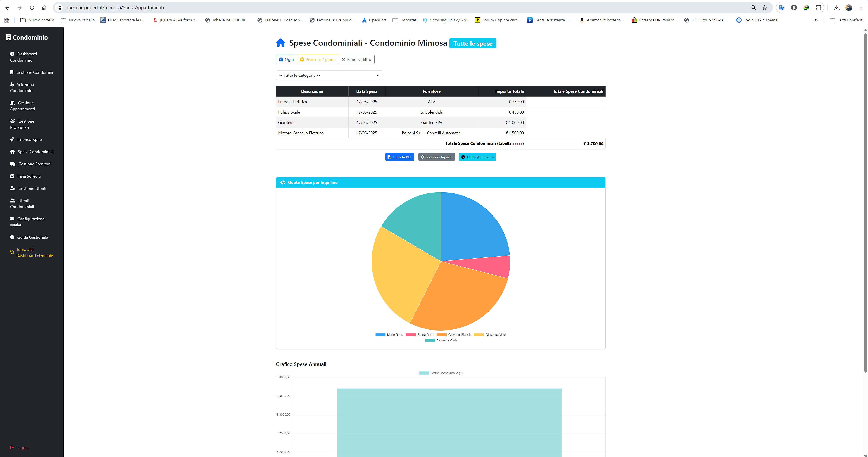Open the Tutte le Categorie dropdown
This screenshot has height=457, width=868.
[x=329, y=75]
